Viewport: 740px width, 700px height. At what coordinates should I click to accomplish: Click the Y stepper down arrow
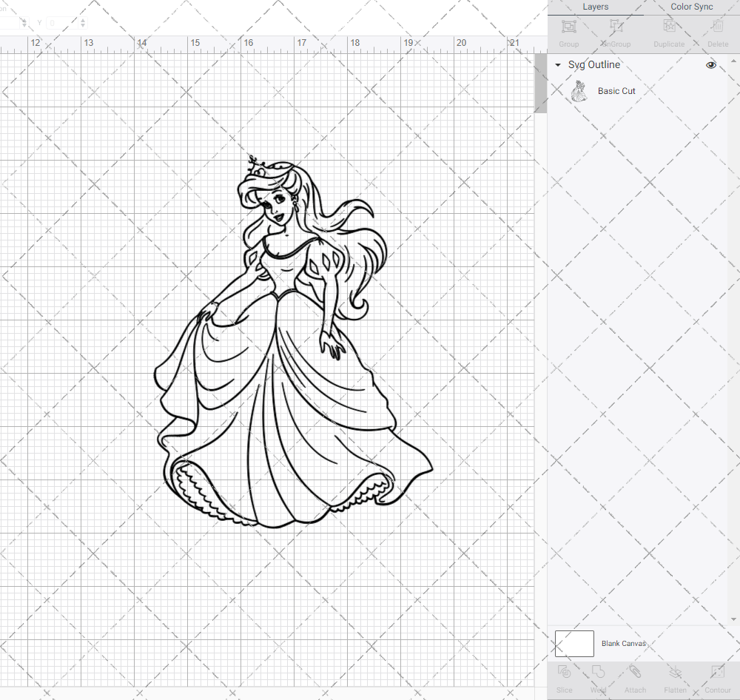81,27
